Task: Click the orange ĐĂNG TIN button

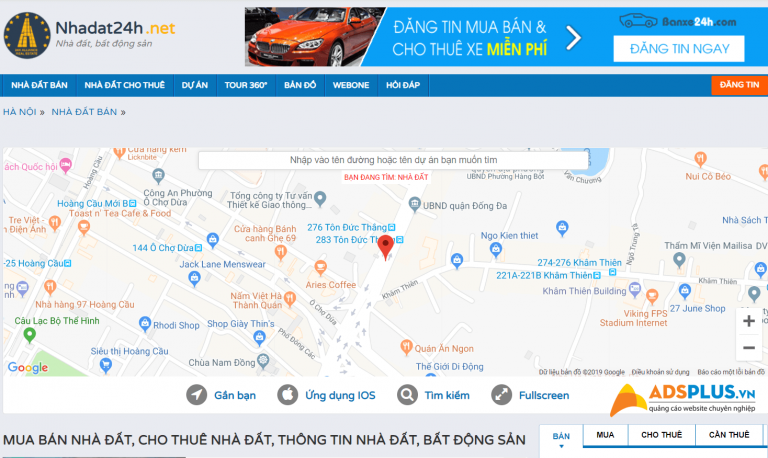Action: 740,85
